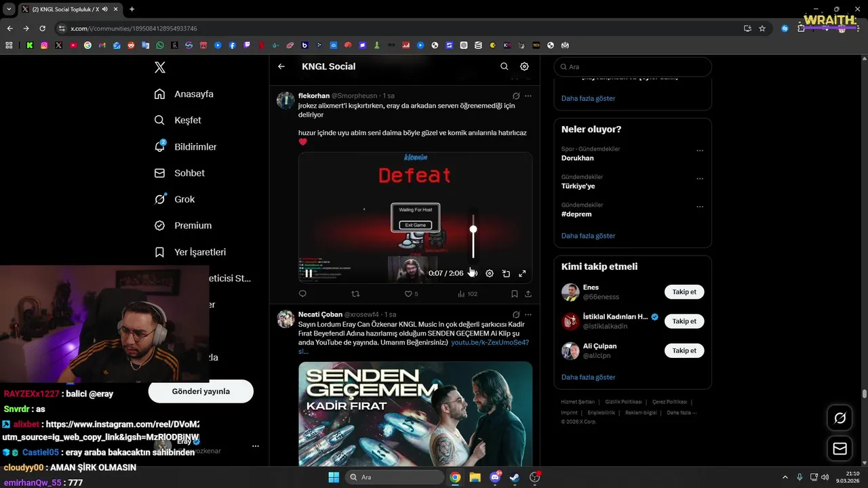Open the Chrome tab search dropdown
Image resolution: width=868 pixels, height=488 pixels.
click(x=9, y=9)
